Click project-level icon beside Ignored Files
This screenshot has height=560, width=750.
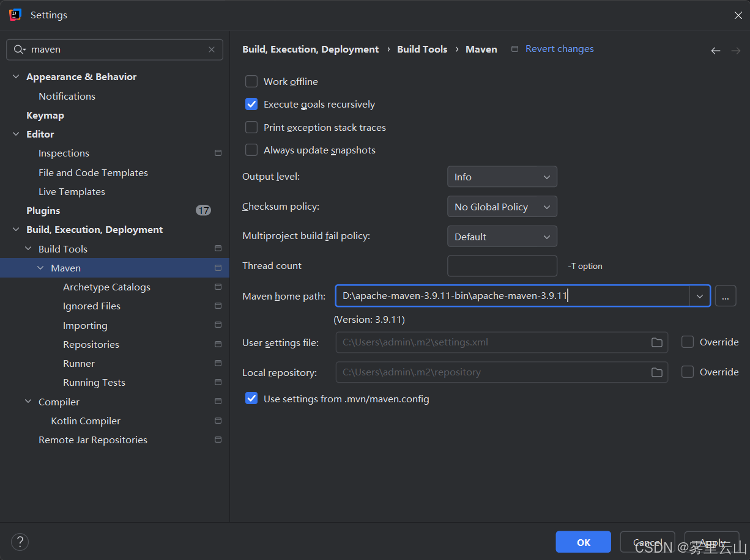click(218, 306)
